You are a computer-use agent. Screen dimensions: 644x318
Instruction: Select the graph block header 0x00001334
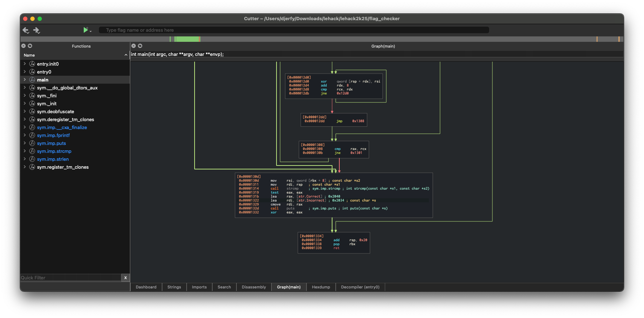pos(312,236)
